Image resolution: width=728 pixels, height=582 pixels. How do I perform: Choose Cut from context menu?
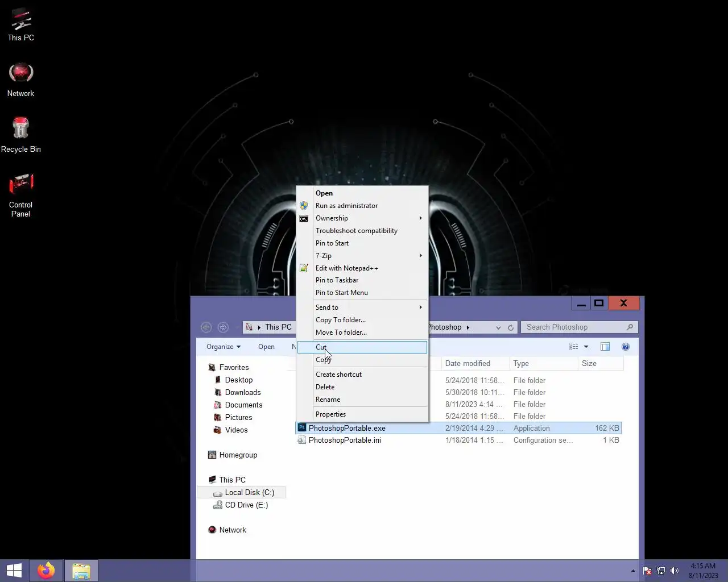pyautogui.click(x=362, y=347)
